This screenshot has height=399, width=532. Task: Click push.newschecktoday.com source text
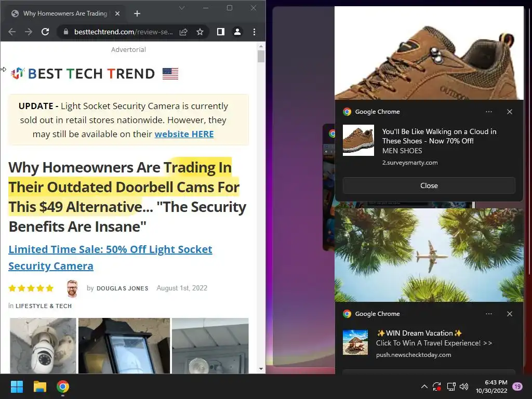[x=414, y=355]
